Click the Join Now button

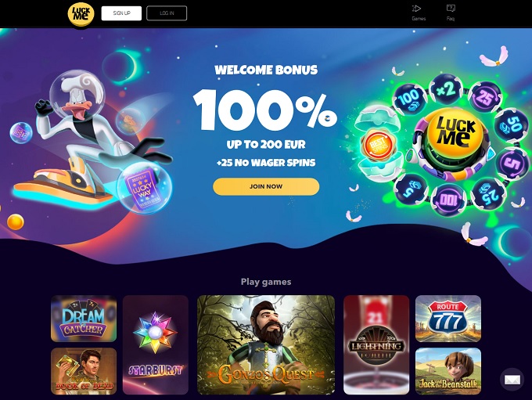point(266,186)
